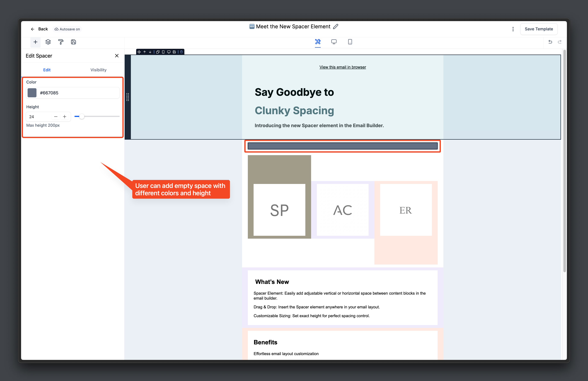
Task: Toggle mobile visibility in section toolbar
Action: pos(163,52)
